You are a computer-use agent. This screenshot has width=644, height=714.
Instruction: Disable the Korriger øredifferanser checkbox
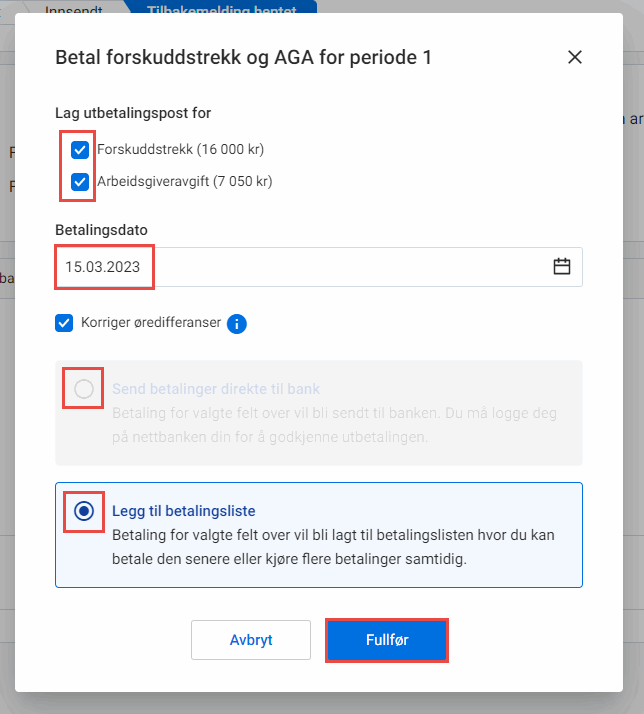point(65,323)
